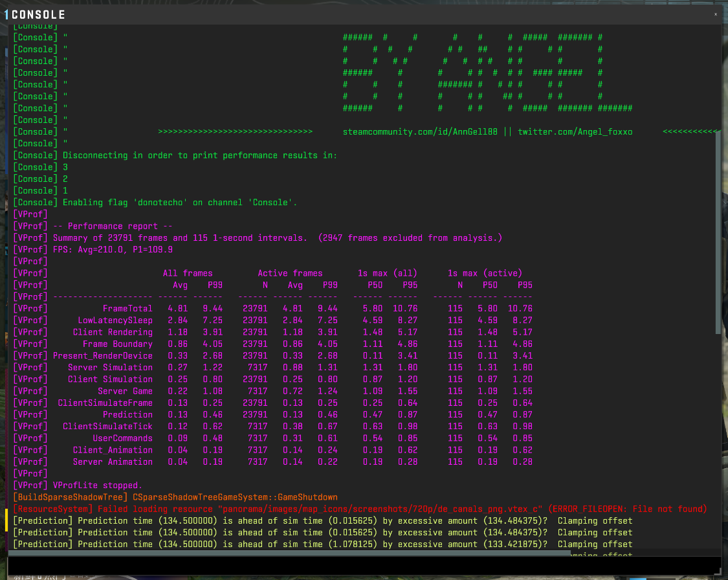Click the CSparseShadowTreeGameSystem::GameShutdown line
The height and width of the screenshot is (580, 728).
point(175,497)
